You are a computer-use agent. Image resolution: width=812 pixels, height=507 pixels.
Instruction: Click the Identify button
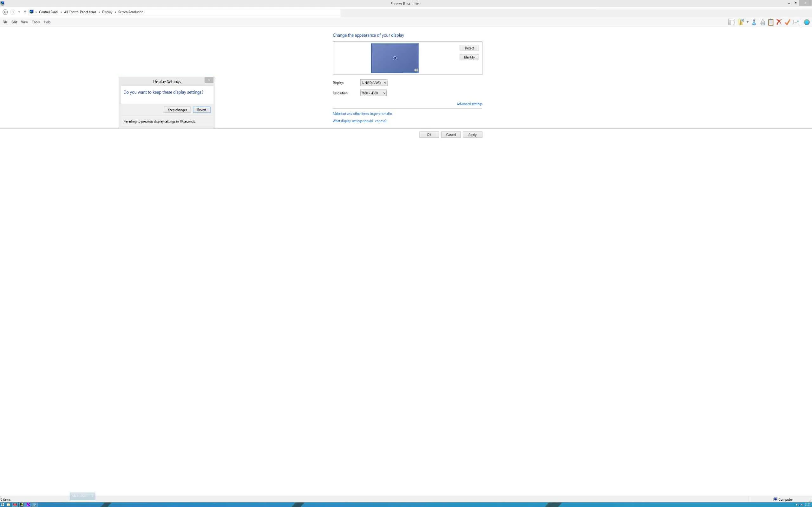pos(469,57)
